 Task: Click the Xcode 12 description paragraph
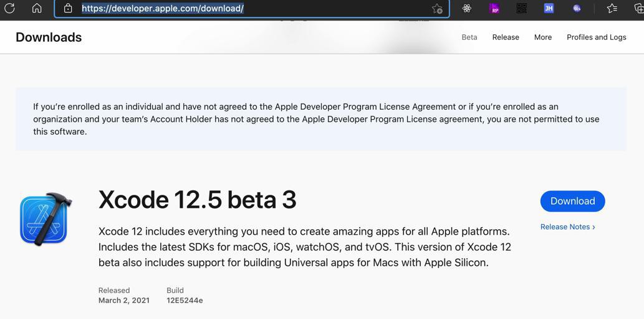click(305, 247)
